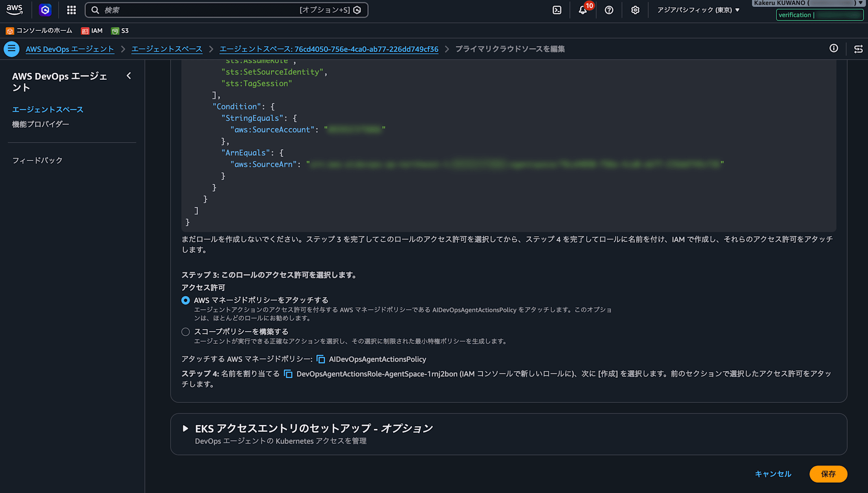Open the agent space 76cd4050 breadcrumb
Viewport: 868px width, 493px height.
[329, 49]
